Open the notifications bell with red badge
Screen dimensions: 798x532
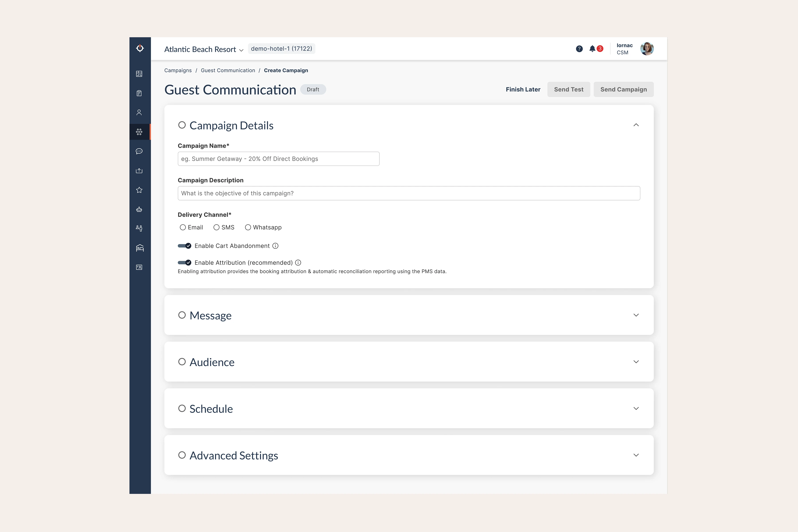click(592, 49)
